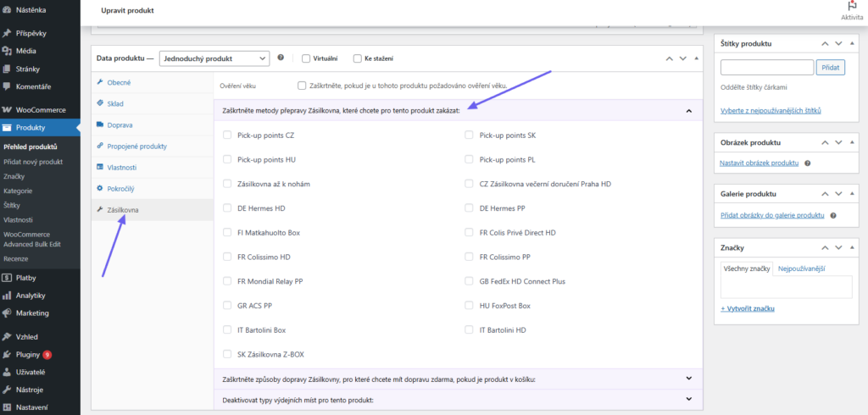This screenshot has height=415, width=868.
Task: Click the Nastavení settings icon
Action: (7, 408)
